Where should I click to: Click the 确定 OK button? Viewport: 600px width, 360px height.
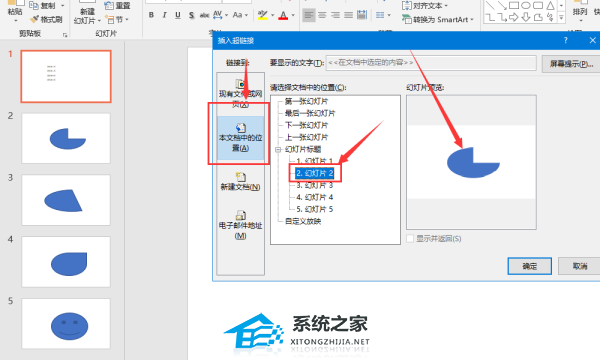(x=530, y=266)
